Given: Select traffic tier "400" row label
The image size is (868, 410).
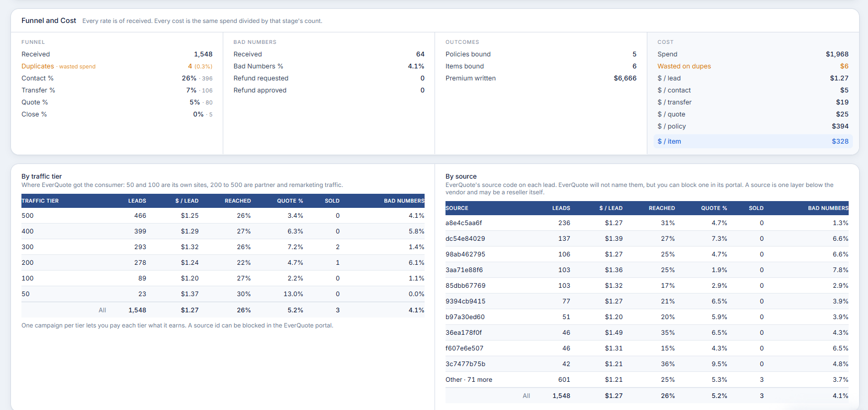Looking at the screenshot, I should point(28,231).
